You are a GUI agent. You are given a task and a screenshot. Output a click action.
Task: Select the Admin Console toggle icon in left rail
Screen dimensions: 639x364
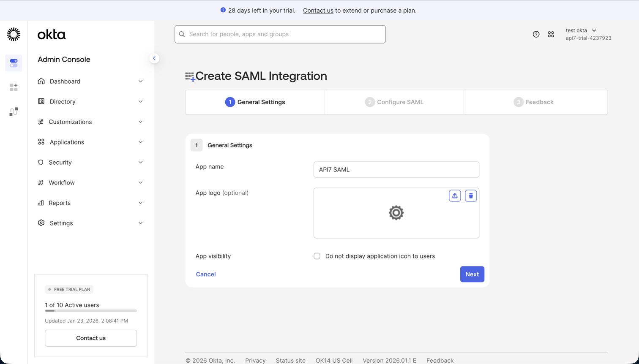[x=14, y=62]
